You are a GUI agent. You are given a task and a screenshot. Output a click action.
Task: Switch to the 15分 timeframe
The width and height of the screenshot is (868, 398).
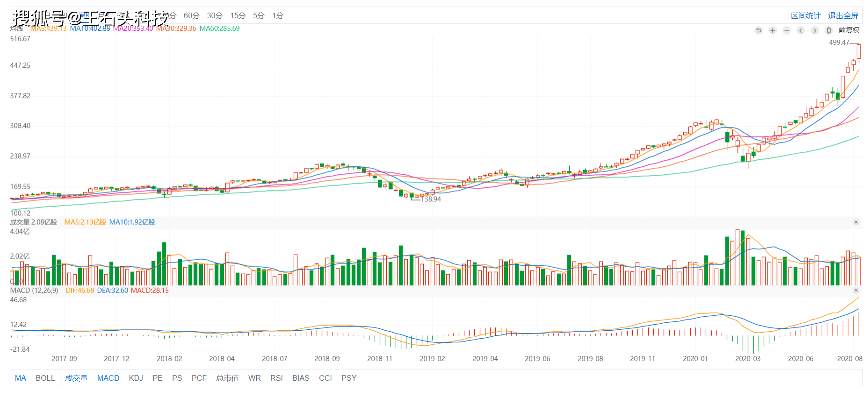238,16
